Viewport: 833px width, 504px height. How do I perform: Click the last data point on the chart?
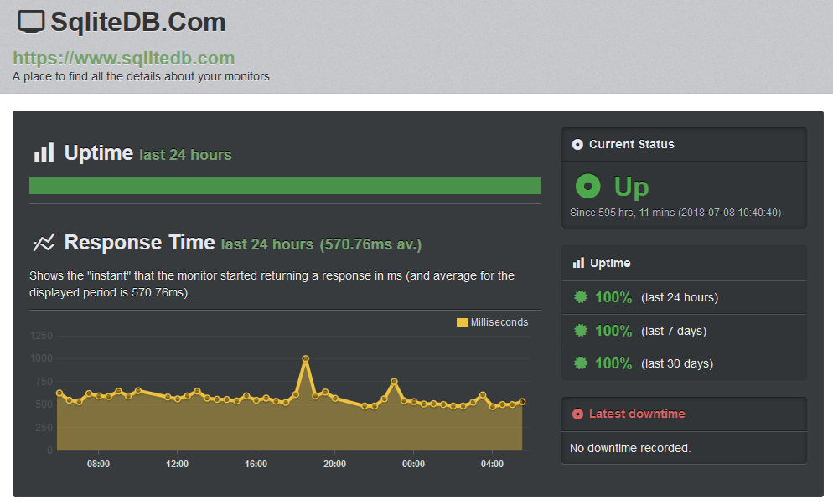point(522,402)
